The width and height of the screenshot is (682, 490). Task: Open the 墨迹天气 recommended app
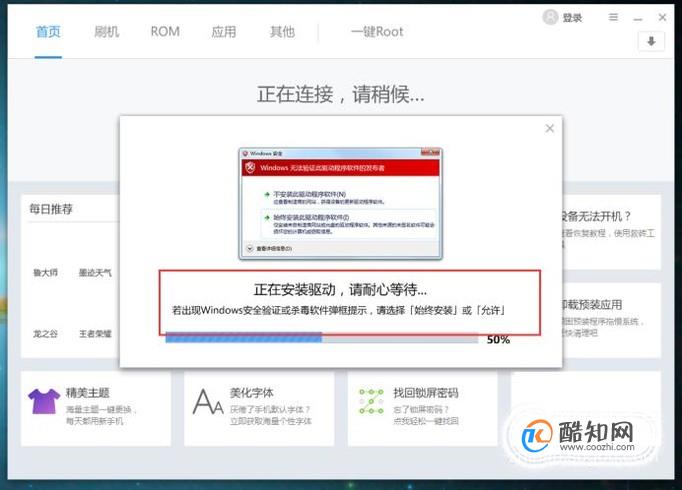pos(95,273)
